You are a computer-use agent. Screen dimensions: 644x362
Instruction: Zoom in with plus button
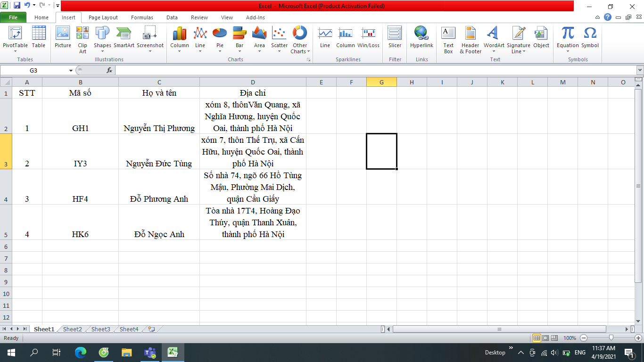(x=639, y=338)
